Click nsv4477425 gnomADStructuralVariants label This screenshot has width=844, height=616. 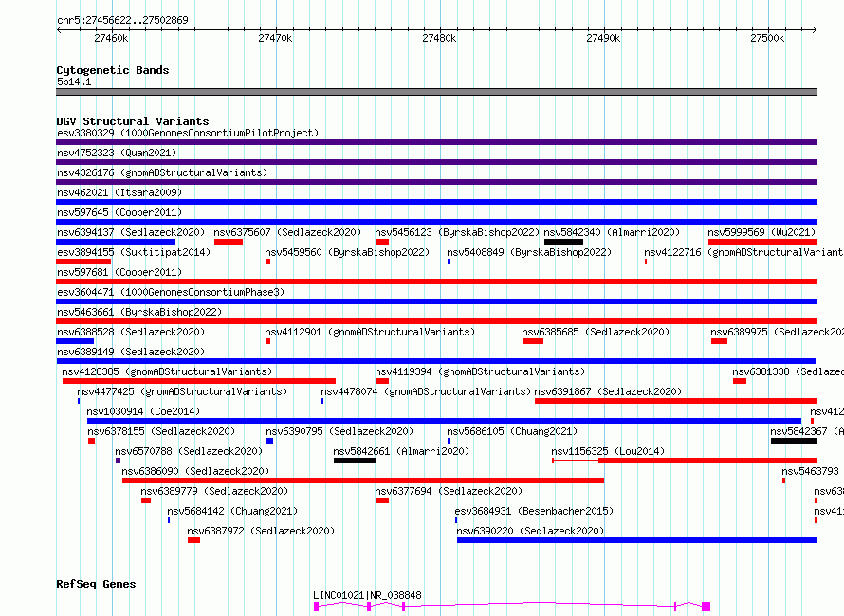(182, 391)
